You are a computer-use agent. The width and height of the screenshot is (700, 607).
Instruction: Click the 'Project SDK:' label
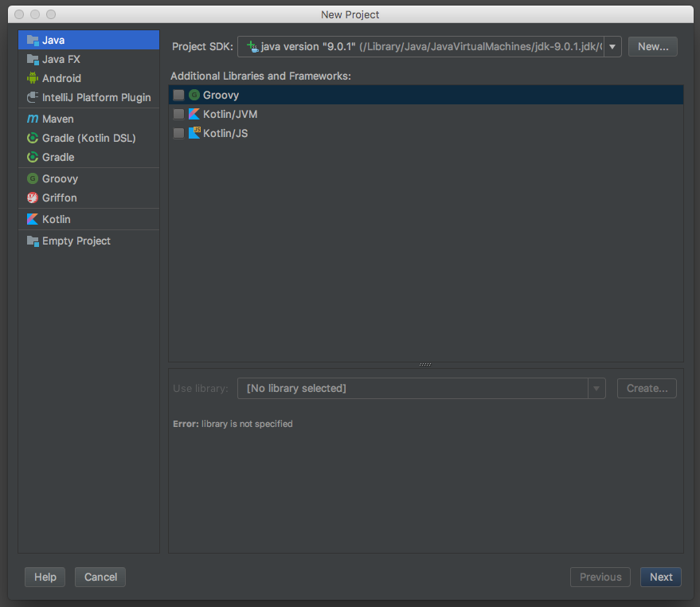pyautogui.click(x=203, y=46)
